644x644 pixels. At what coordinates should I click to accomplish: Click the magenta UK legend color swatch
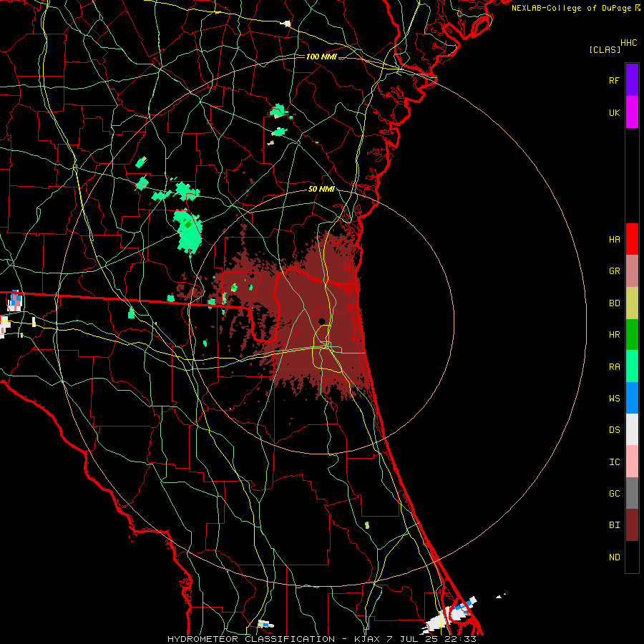pyautogui.click(x=632, y=112)
